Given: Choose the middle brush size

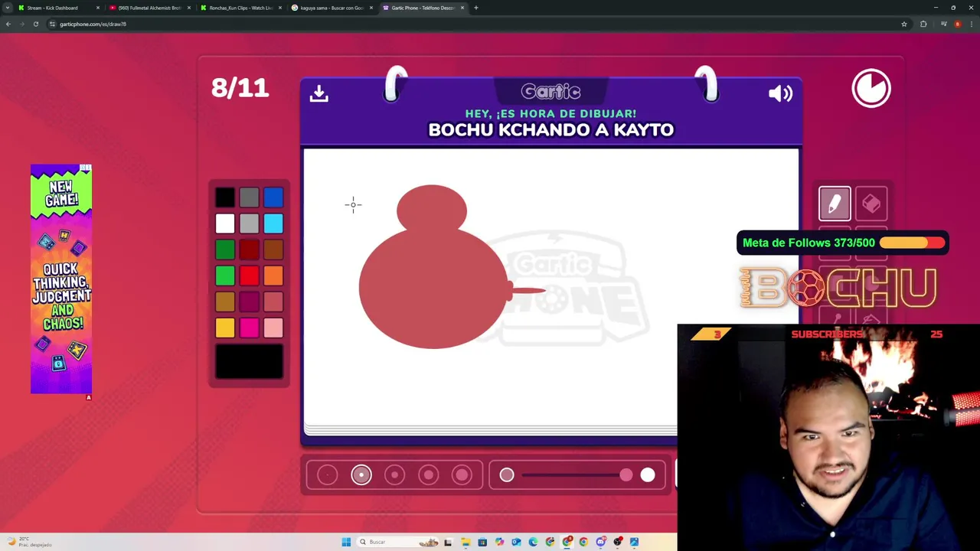Looking at the screenshot, I should (395, 475).
